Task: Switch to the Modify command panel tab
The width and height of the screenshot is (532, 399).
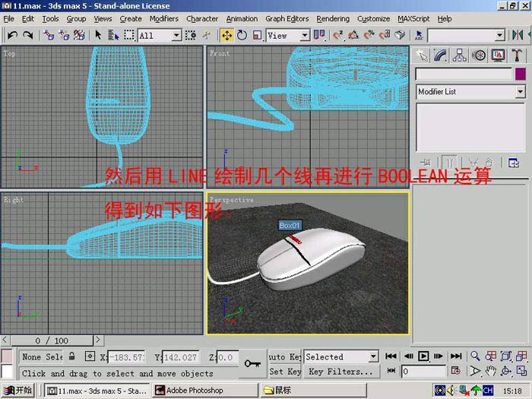Action: [440, 55]
